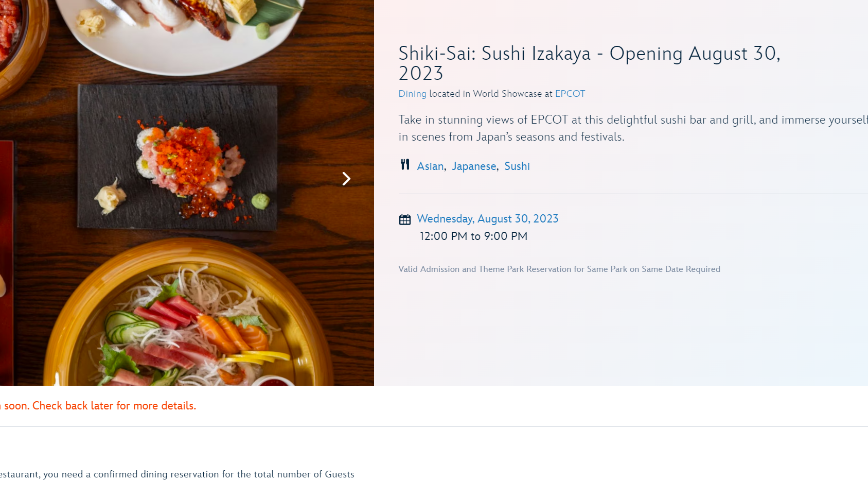Select the Sushi cuisine link
This screenshot has height=480, width=868.
tap(517, 166)
